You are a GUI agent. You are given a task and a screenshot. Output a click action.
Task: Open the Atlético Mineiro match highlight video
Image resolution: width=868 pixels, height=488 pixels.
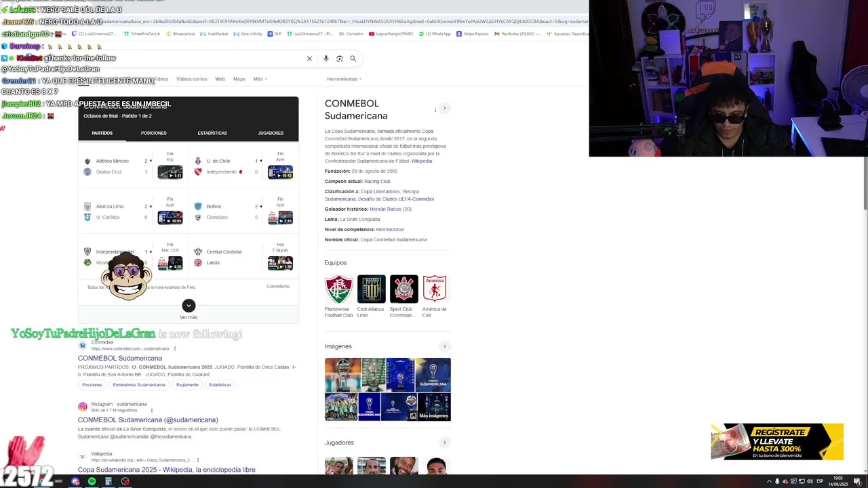tap(170, 172)
